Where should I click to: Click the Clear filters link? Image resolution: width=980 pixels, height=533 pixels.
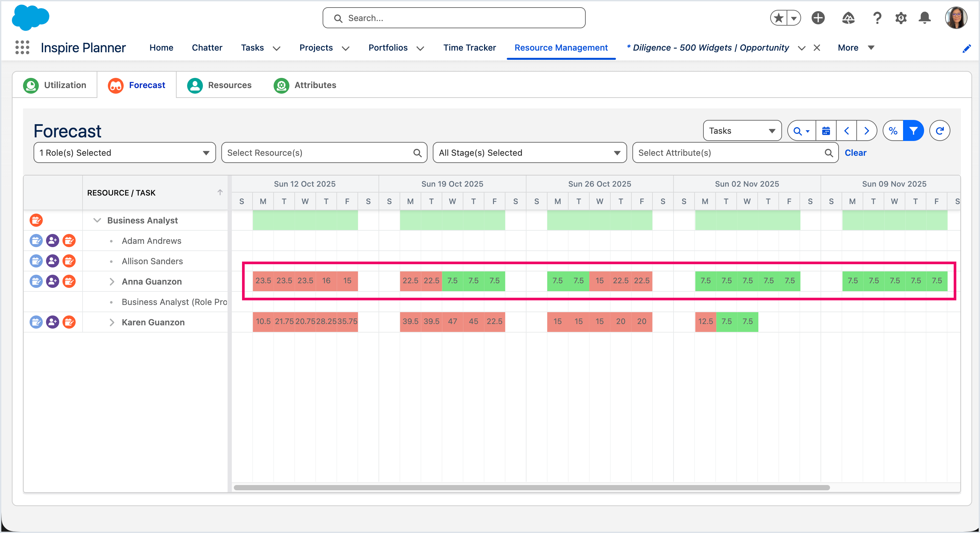(x=855, y=152)
